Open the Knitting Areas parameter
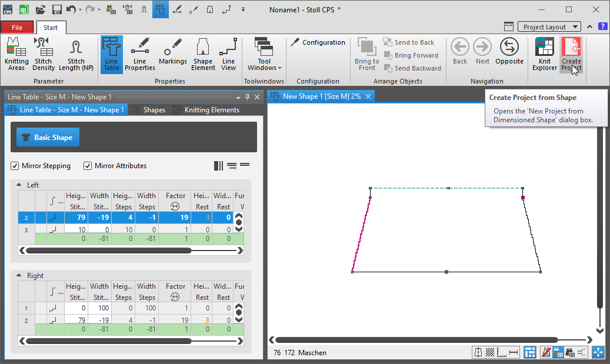 16,54
